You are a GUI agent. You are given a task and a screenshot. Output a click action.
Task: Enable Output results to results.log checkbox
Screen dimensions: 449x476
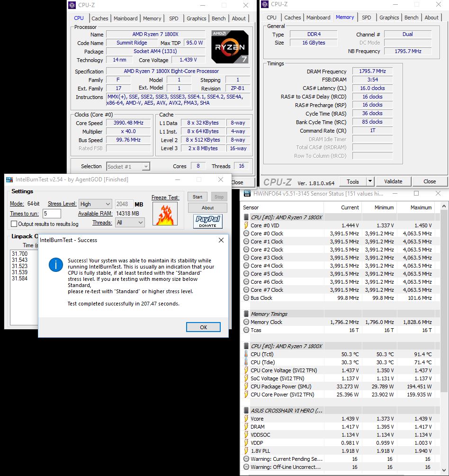(14, 224)
